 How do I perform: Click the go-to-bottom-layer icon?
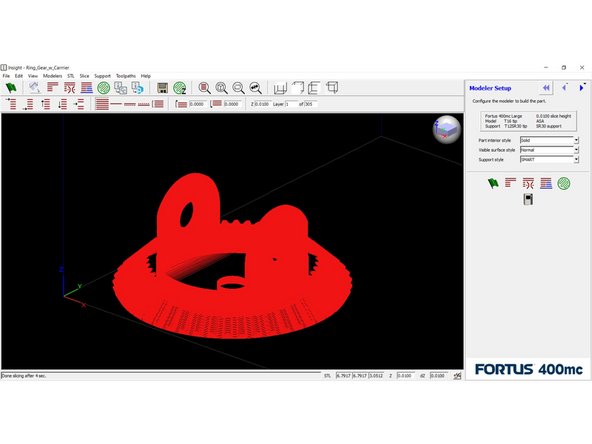28,104
